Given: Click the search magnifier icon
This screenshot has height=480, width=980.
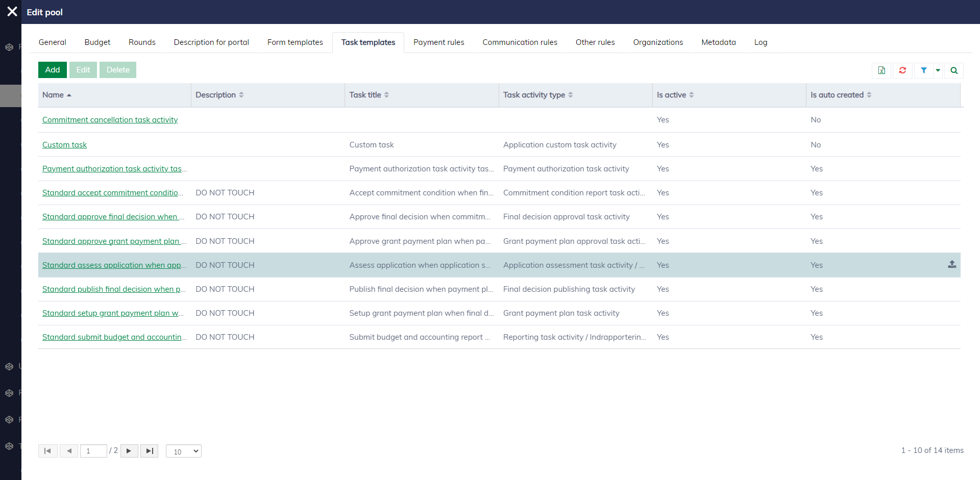Looking at the screenshot, I should (x=953, y=70).
